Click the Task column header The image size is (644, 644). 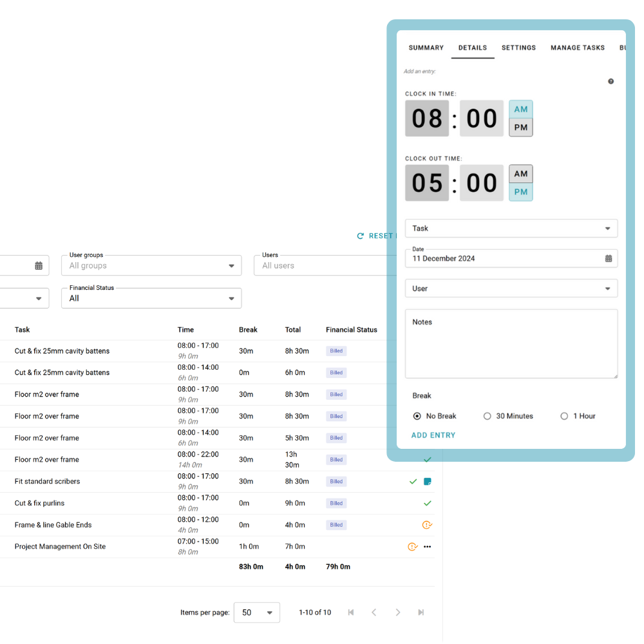(x=22, y=330)
